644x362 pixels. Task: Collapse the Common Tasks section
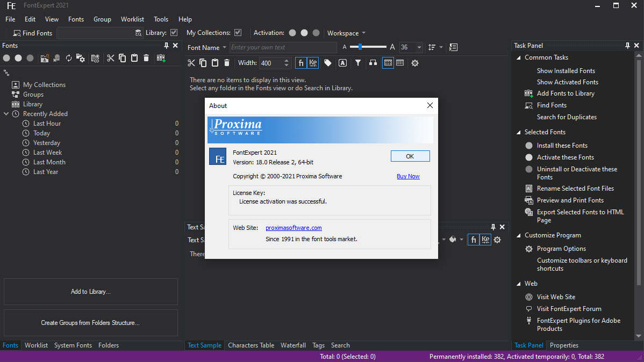click(x=519, y=57)
